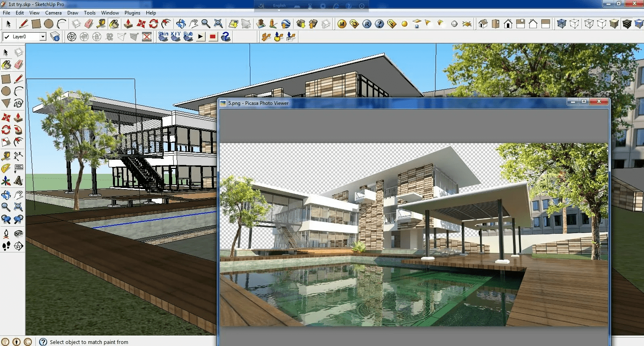Click the Share Model icon
This screenshot has height=346, width=644.
coord(313,24)
